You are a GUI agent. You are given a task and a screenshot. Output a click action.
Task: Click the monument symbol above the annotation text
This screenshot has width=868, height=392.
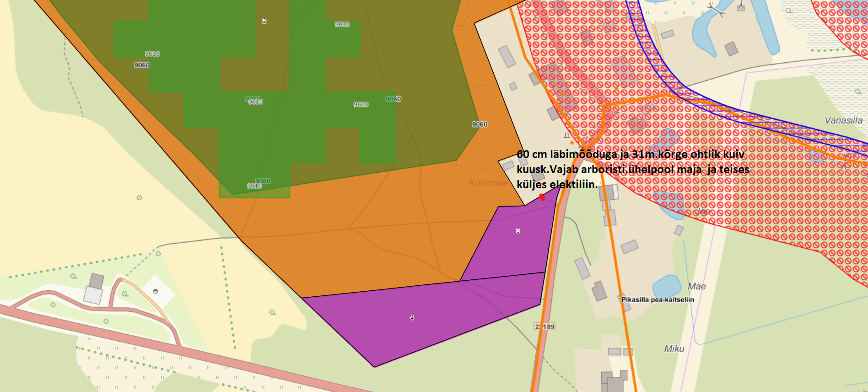coord(566,135)
